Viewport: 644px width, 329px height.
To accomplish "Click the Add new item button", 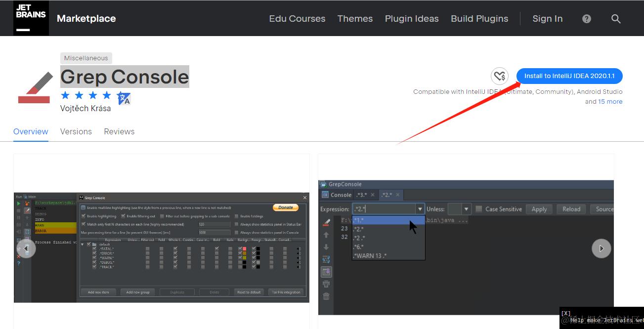I will tap(98, 292).
